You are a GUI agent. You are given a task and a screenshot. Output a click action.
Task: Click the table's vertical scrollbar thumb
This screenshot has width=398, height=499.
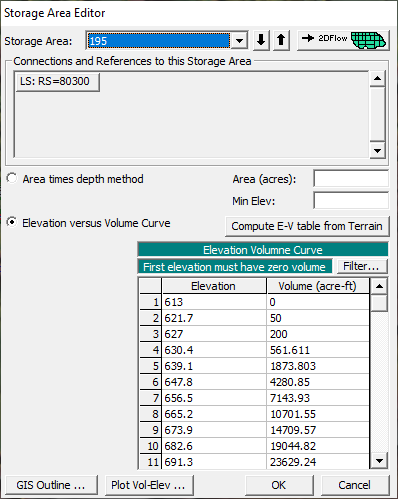point(379,303)
